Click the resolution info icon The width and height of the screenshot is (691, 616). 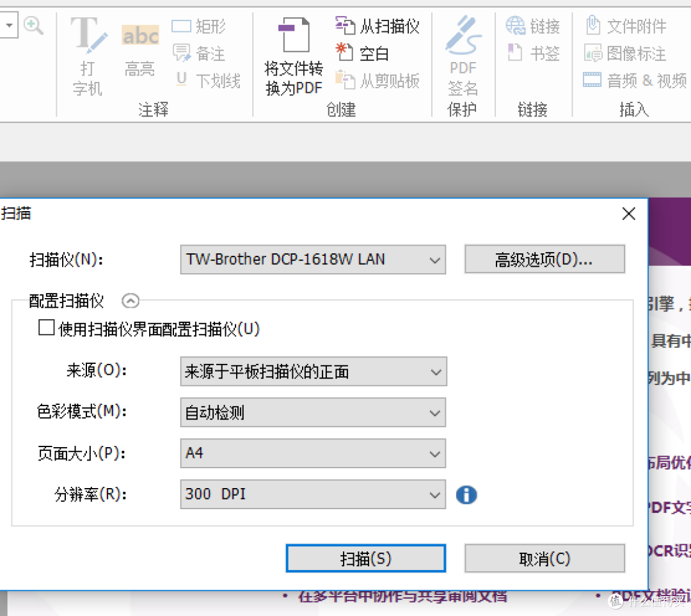(x=466, y=495)
